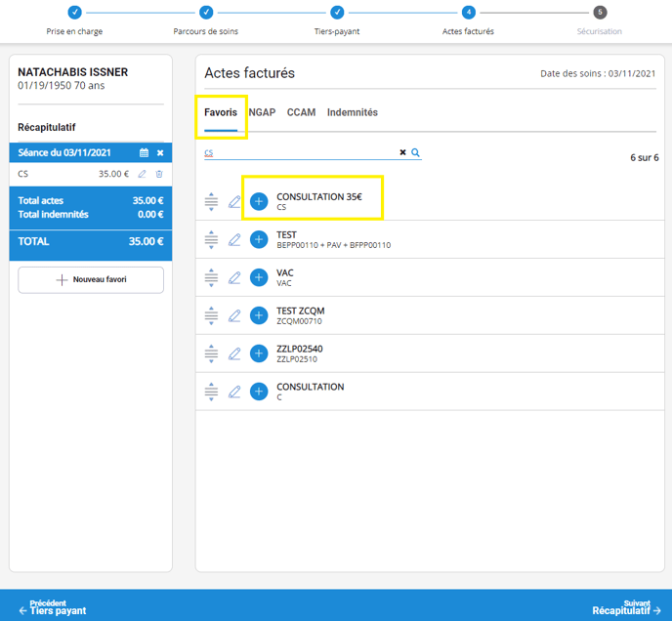Delete CS act with trash icon
Image resolution: width=672 pixels, height=621 pixels.
(159, 174)
